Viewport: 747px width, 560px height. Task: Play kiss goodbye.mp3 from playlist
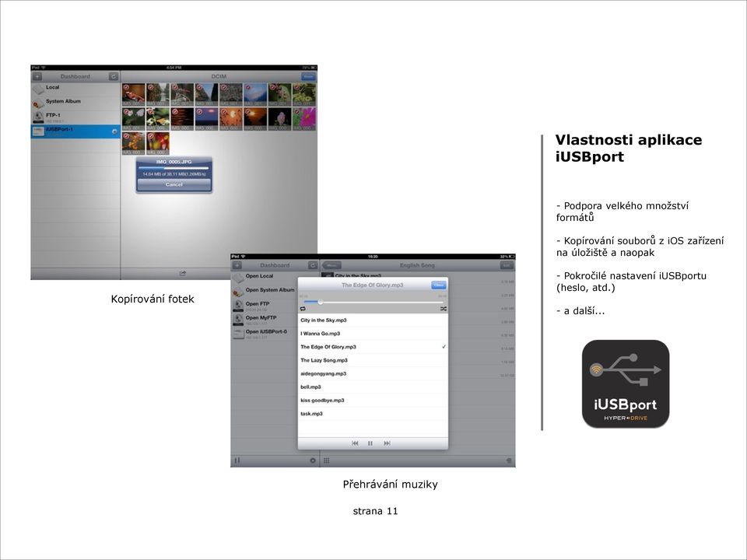(373, 401)
